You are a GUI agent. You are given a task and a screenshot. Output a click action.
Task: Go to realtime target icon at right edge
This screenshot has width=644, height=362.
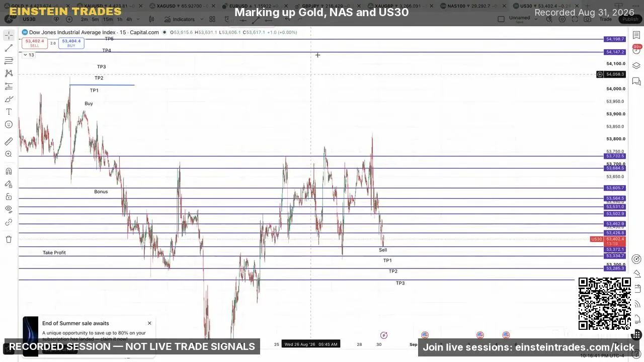point(636,260)
